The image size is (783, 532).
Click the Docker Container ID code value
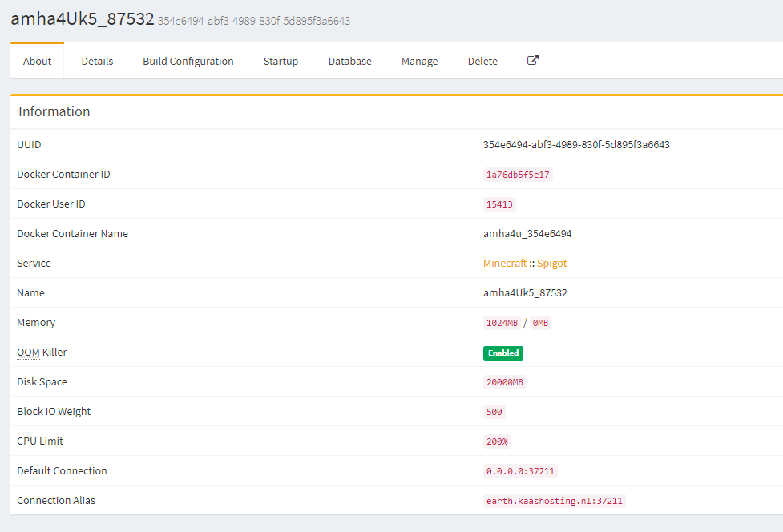[x=518, y=175]
